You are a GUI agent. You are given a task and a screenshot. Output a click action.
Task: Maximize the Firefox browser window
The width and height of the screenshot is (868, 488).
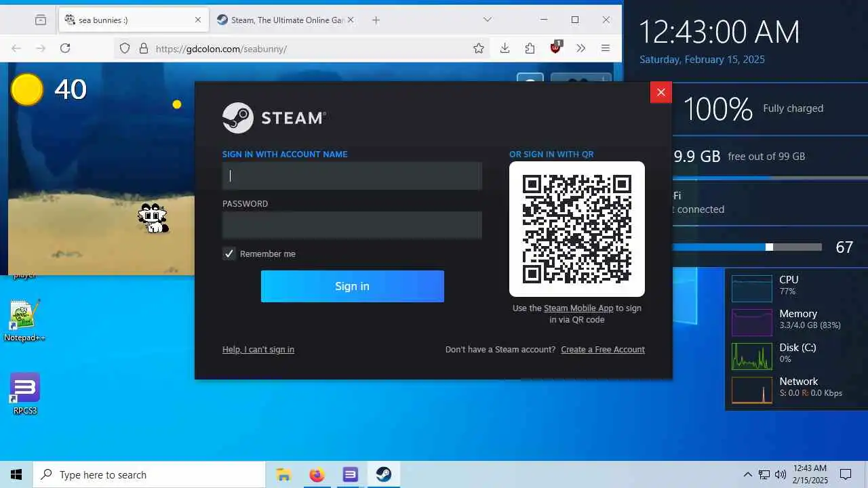coord(575,20)
